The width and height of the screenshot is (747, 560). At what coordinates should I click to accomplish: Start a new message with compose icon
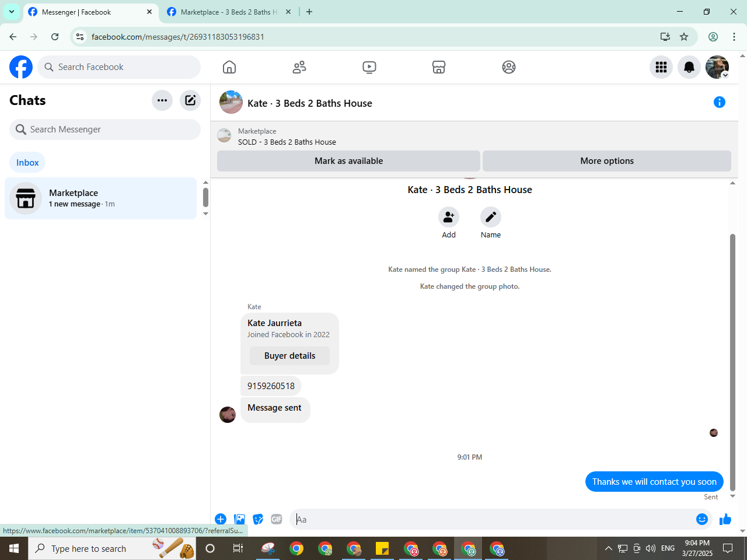[x=190, y=100]
